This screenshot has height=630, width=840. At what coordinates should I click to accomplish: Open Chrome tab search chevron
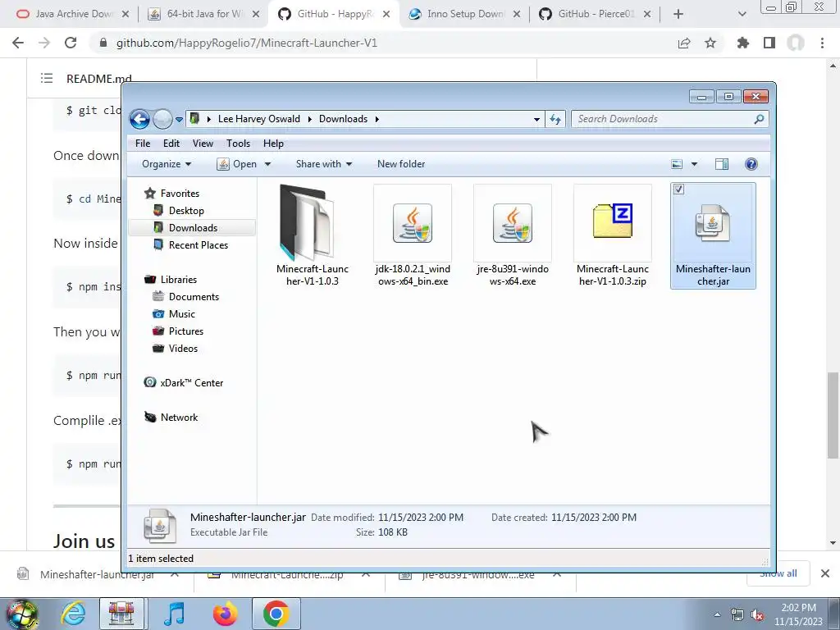click(742, 14)
